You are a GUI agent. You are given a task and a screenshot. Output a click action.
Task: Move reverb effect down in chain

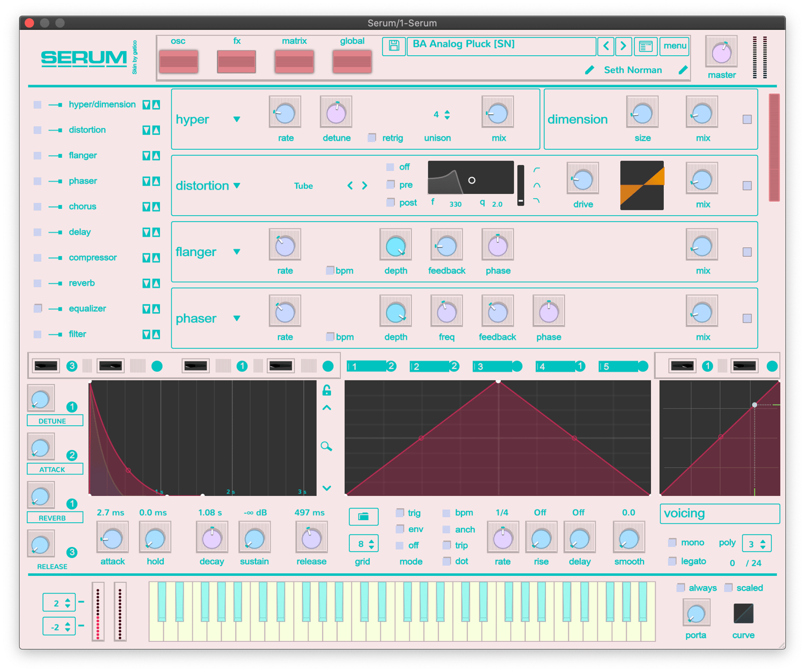click(146, 283)
